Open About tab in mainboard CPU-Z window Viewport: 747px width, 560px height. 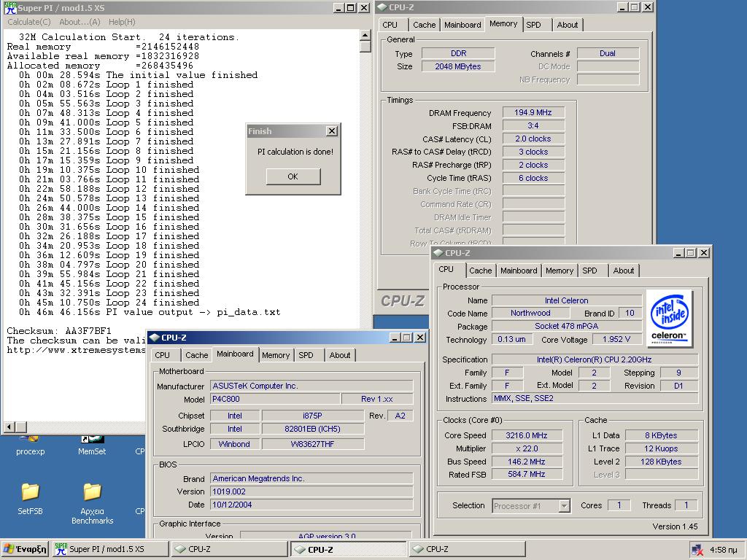(339, 355)
